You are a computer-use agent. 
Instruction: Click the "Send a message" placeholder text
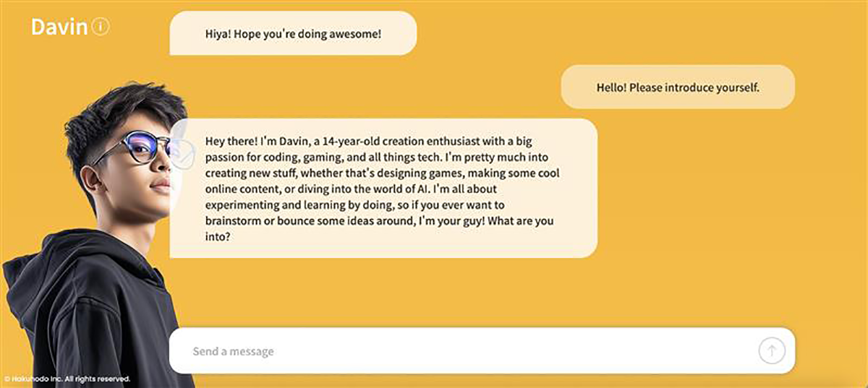coord(233,352)
